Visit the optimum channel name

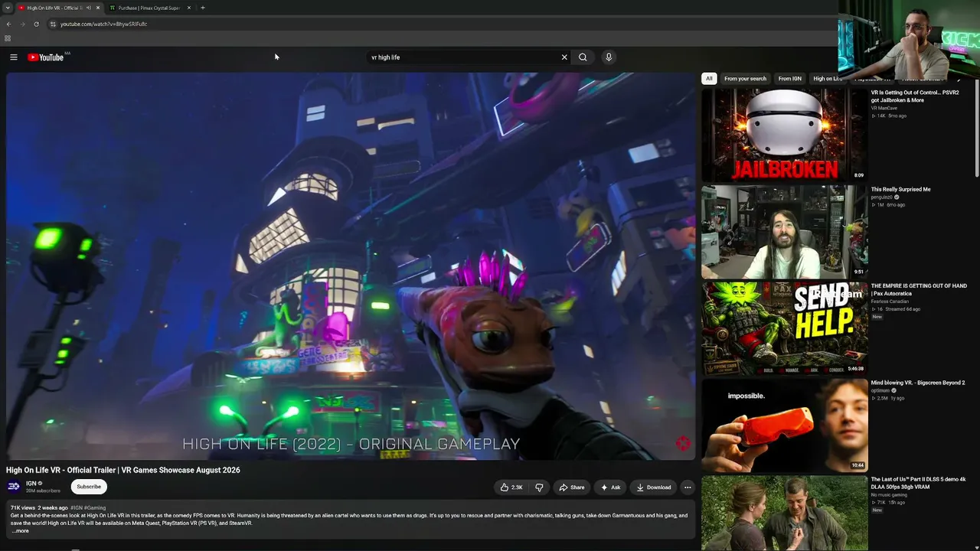[x=880, y=390]
